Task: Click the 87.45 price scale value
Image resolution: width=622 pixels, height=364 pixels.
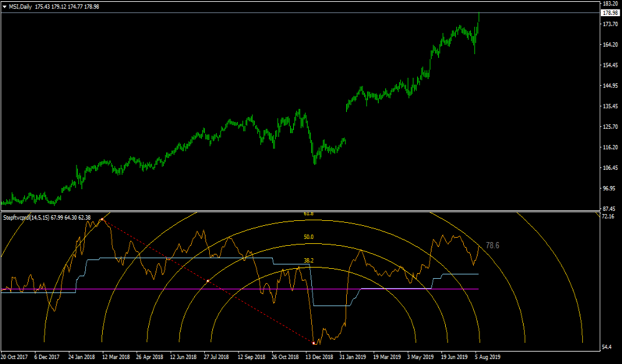Action: [610, 208]
